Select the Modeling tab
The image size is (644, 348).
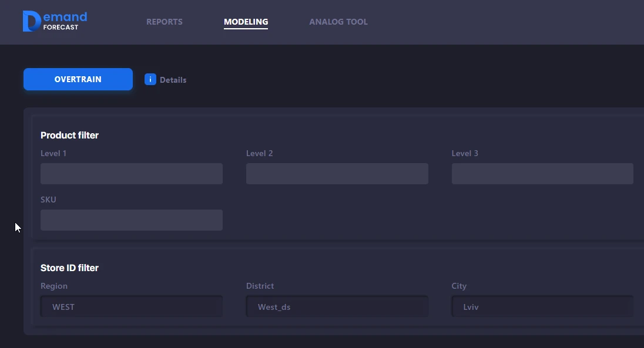tap(246, 22)
